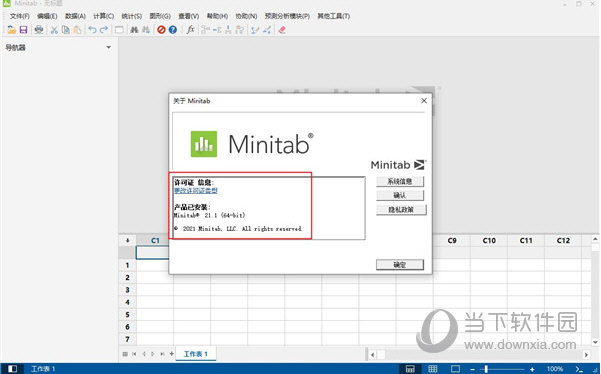This screenshot has height=374, width=601.
Task: Toggle the navigator pane icon in status bar
Action: pos(13,369)
